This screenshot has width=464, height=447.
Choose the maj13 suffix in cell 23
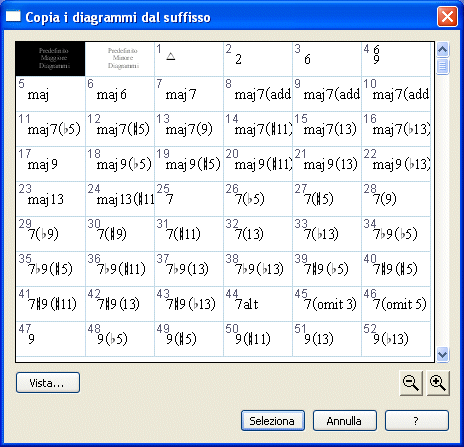pos(50,199)
